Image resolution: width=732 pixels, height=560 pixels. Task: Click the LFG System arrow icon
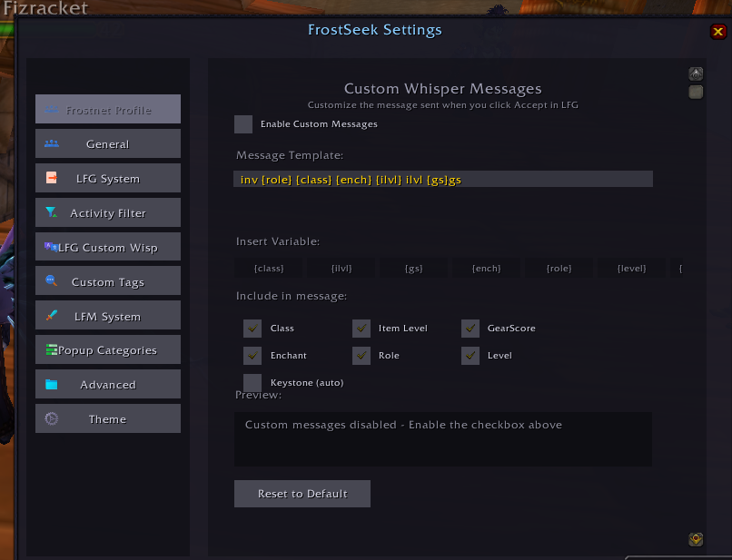coord(52,178)
